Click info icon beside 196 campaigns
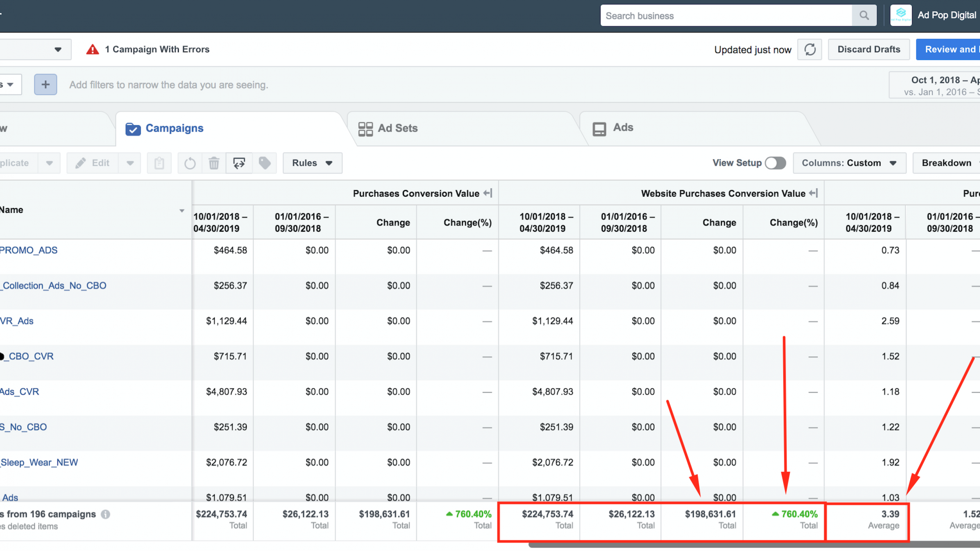The width and height of the screenshot is (980, 551). (x=105, y=514)
